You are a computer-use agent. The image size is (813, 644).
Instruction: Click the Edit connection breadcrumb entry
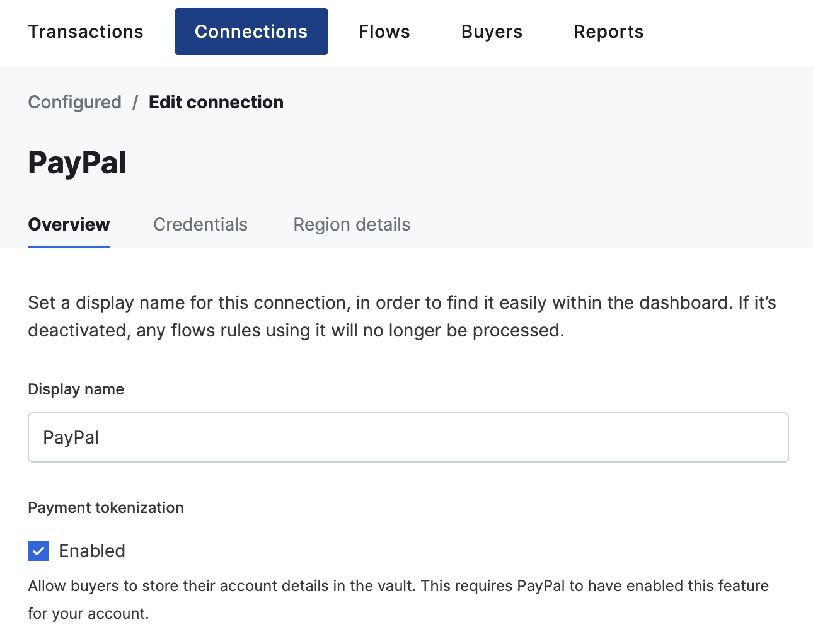click(216, 101)
